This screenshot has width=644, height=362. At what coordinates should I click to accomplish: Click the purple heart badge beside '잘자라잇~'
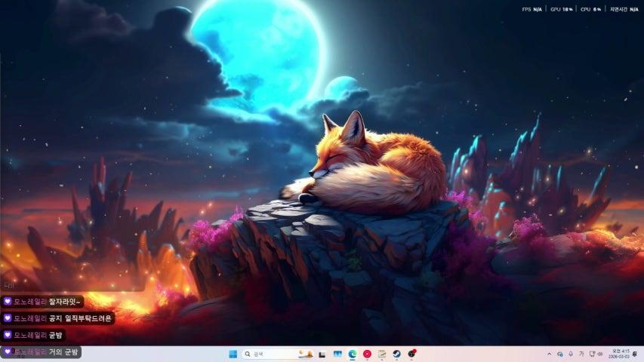pyautogui.click(x=8, y=301)
